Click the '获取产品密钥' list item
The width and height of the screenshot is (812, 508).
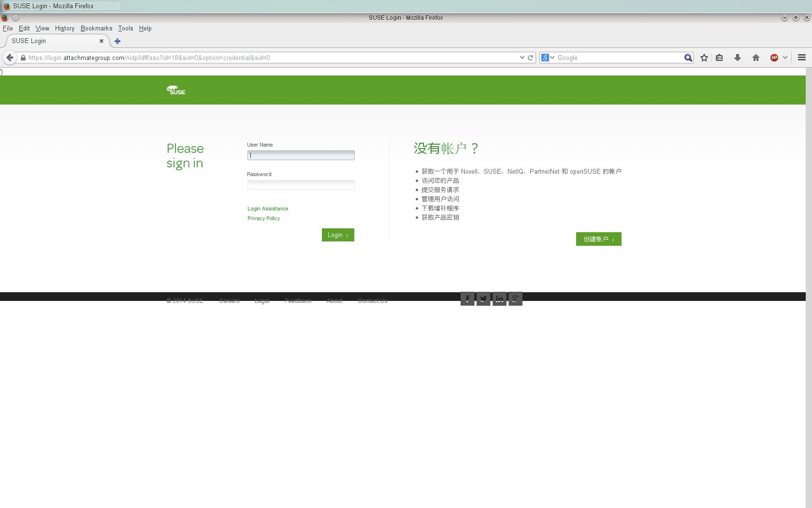(x=440, y=217)
